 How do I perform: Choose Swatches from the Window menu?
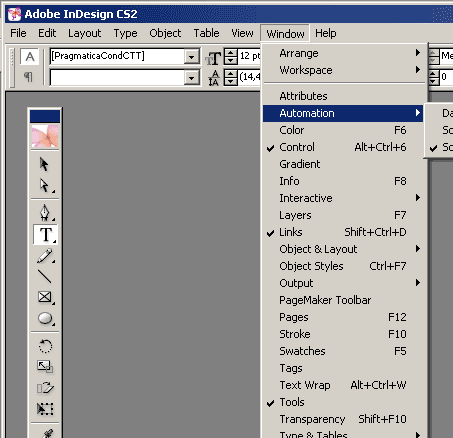tap(343, 351)
